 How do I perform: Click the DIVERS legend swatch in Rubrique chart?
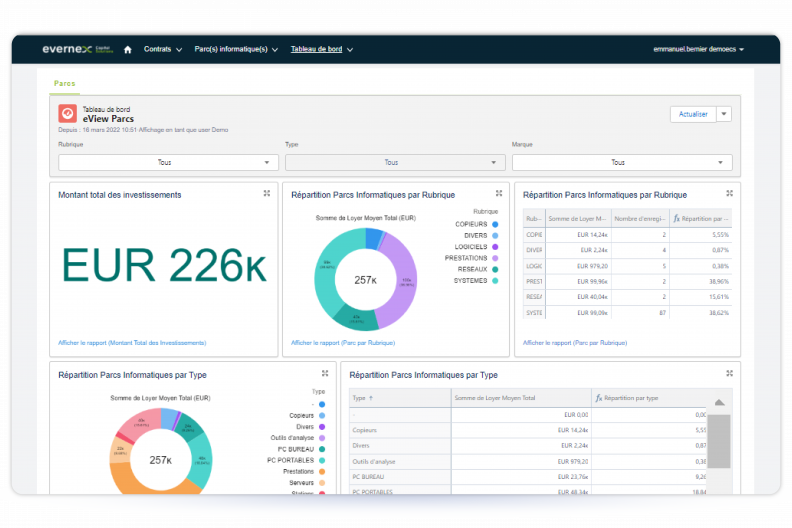click(495, 236)
